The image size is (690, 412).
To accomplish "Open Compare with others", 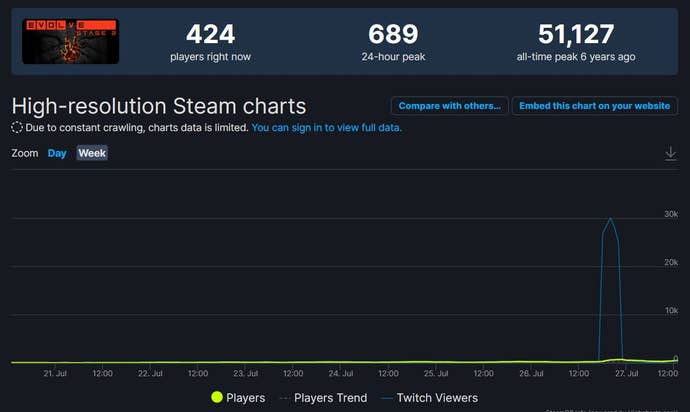I will [x=449, y=106].
